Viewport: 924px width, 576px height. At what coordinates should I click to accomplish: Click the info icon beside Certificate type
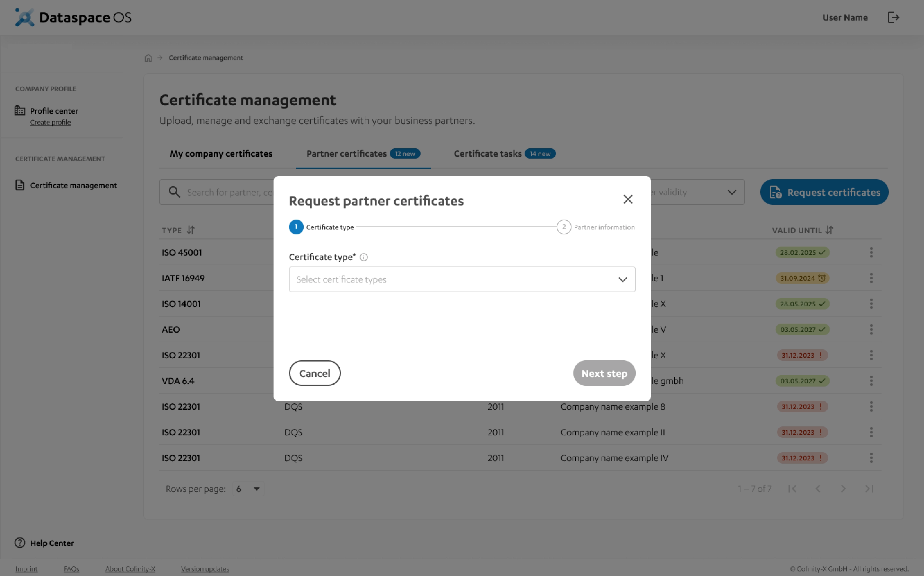point(364,257)
